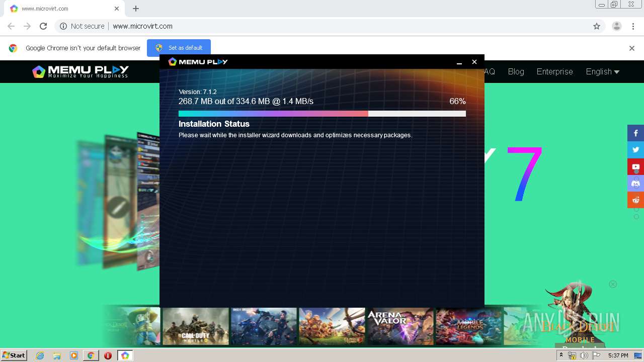
Task: Click Set as default button
Action: [179, 48]
